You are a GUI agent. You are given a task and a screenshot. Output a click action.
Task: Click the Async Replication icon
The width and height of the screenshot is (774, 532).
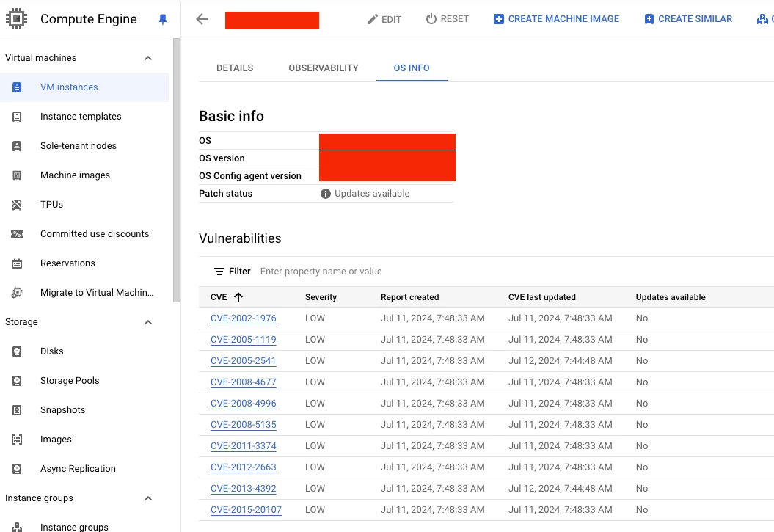pyautogui.click(x=17, y=469)
